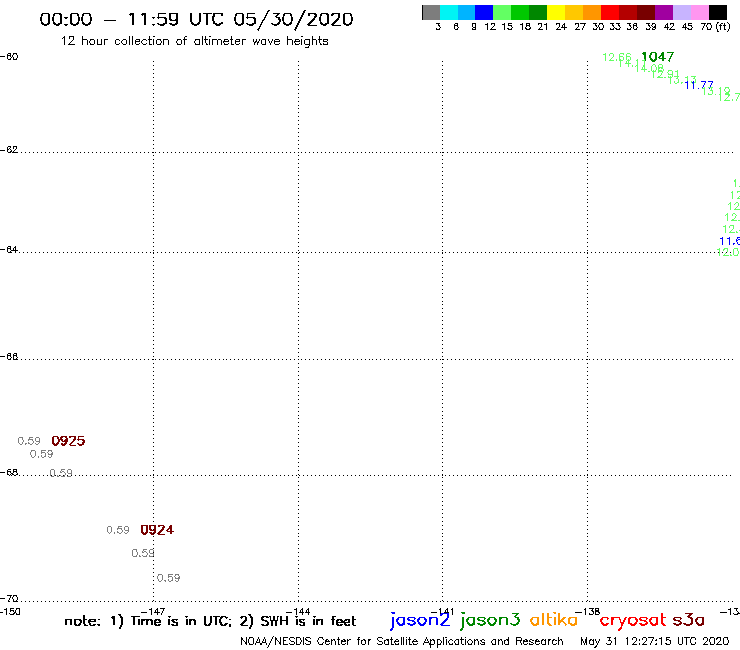The width and height of the screenshot is (740, 650).
Task: Click the cyan swatch in the wave-height legend
Action: 449,12
